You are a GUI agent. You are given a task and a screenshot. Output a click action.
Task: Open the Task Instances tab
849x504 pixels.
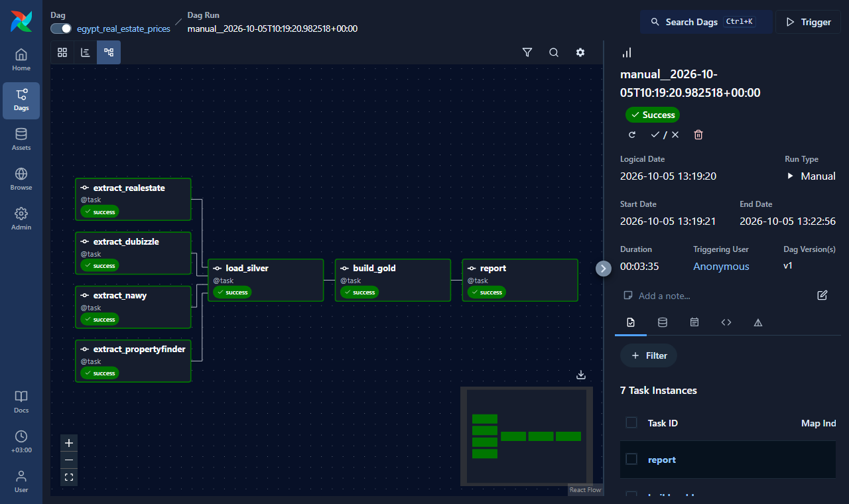pos(631,322)
